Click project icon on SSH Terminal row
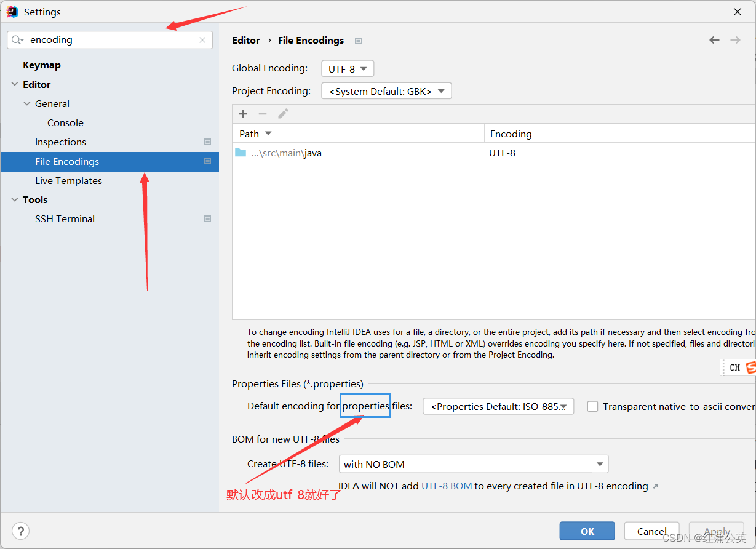Viewport: 756px width, 549px height. point(207,218)
